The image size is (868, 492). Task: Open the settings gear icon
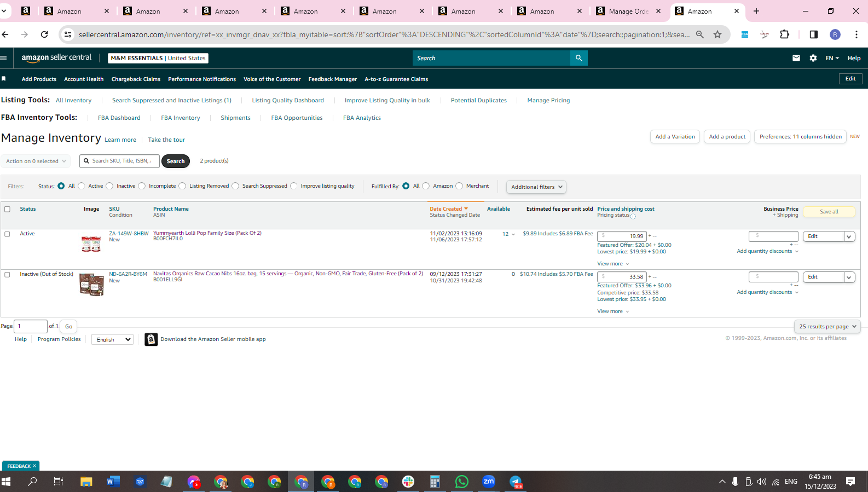tap(813, 58)
